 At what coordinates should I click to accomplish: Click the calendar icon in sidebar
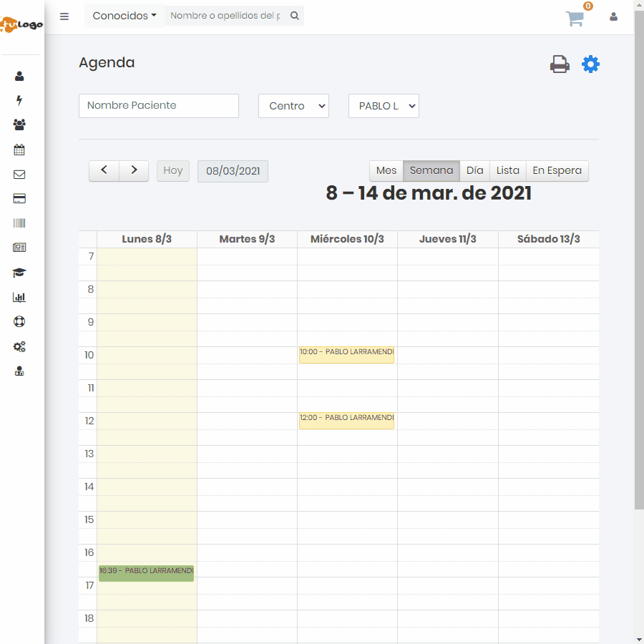[19, 150]
